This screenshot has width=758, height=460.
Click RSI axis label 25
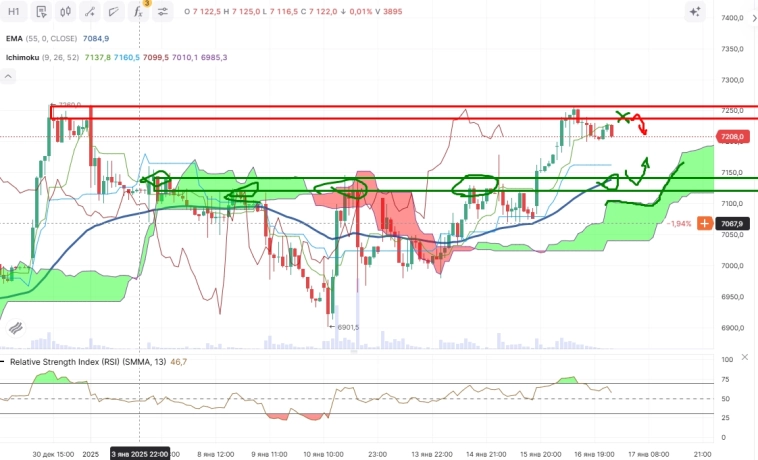pyautogui.click(x=725, y=417)
